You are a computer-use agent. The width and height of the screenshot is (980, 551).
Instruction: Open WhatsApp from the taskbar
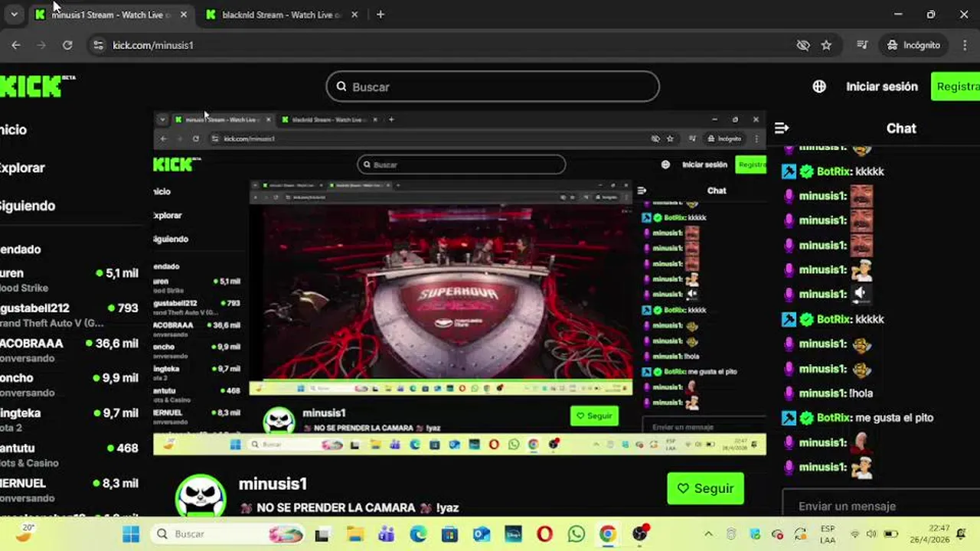click(577, 534)
